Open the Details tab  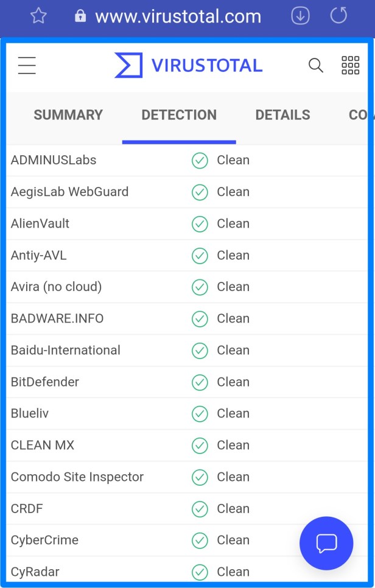click(x=282, y=115)
